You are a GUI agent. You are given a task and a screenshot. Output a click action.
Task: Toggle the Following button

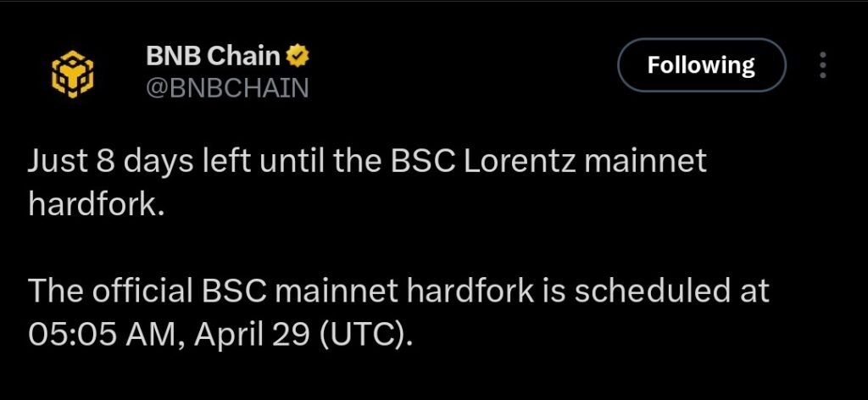(x=701, y=65)
